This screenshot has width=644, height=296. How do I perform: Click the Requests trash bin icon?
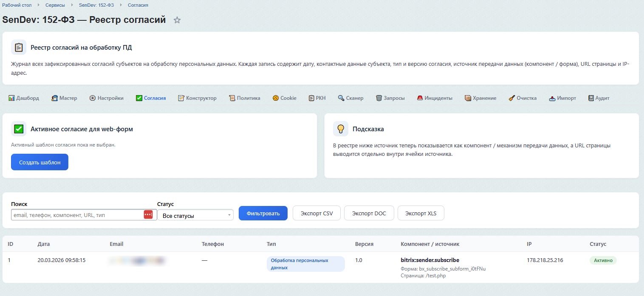click(x=379, y=98)
